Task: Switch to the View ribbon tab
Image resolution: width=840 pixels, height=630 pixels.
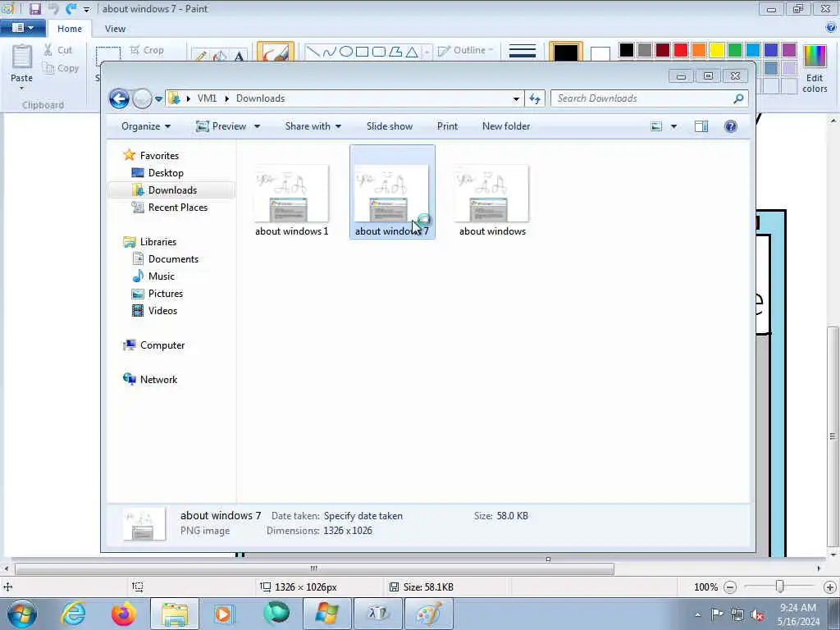Action: (115, 29)
